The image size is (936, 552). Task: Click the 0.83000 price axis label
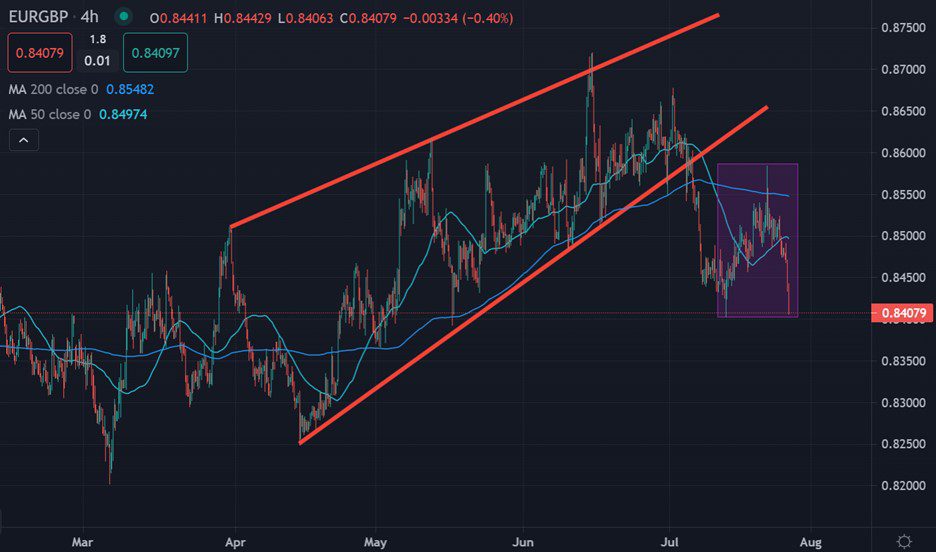click(903, 403)
